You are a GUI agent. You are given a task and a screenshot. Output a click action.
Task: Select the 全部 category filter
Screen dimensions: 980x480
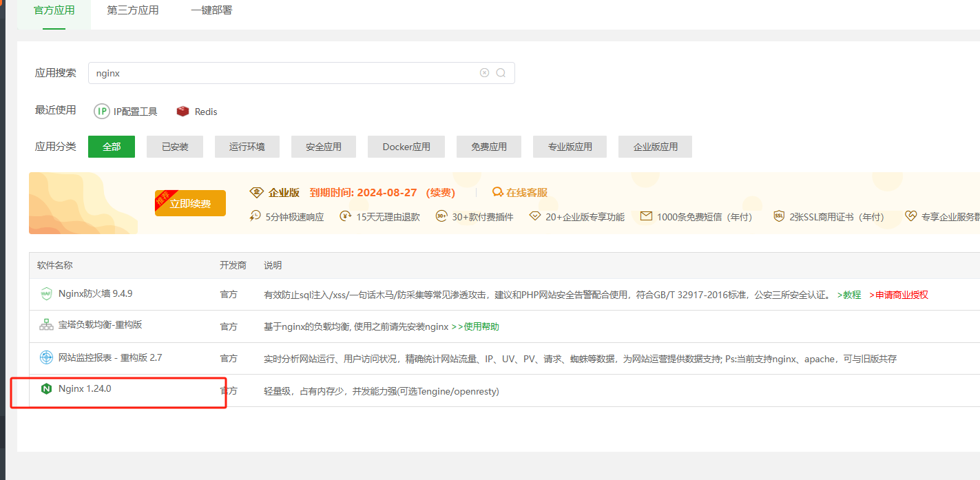pos(112,147)
